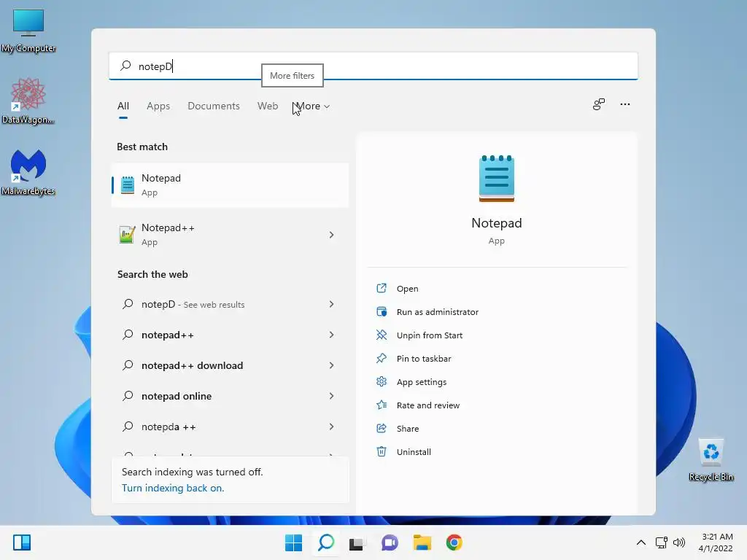The width and height of the screenshot is (747, 560).
Task: Click the Open icon in the actions list
Action: (382, 288)
